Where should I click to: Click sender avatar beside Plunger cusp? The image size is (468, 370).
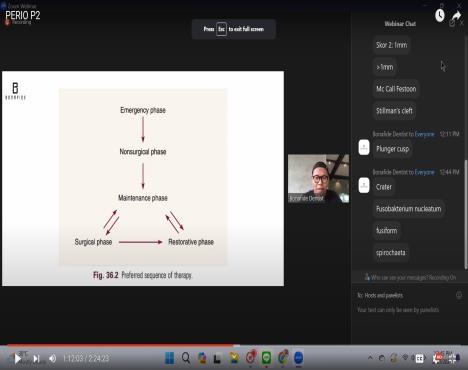pyautogui.click(x=364, y=148)
